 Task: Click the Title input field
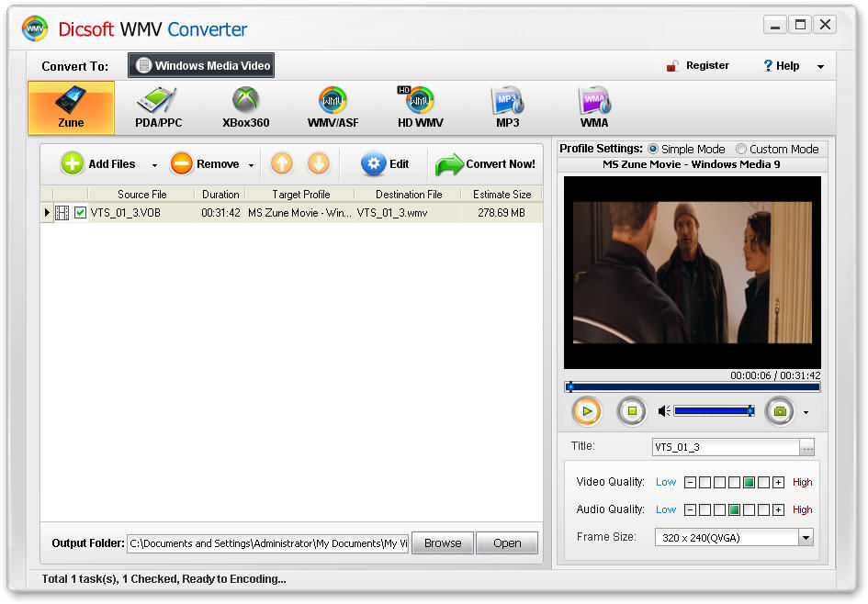point(726,447)
